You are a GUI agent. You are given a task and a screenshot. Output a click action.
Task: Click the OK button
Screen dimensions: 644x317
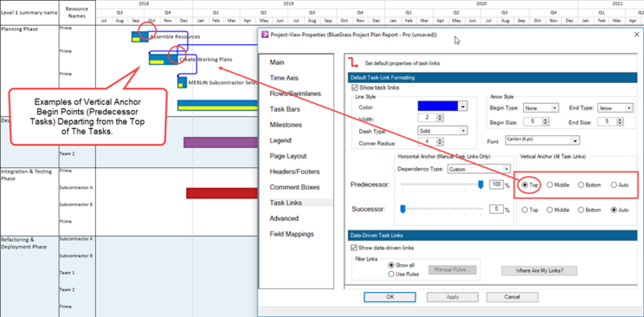390,297
